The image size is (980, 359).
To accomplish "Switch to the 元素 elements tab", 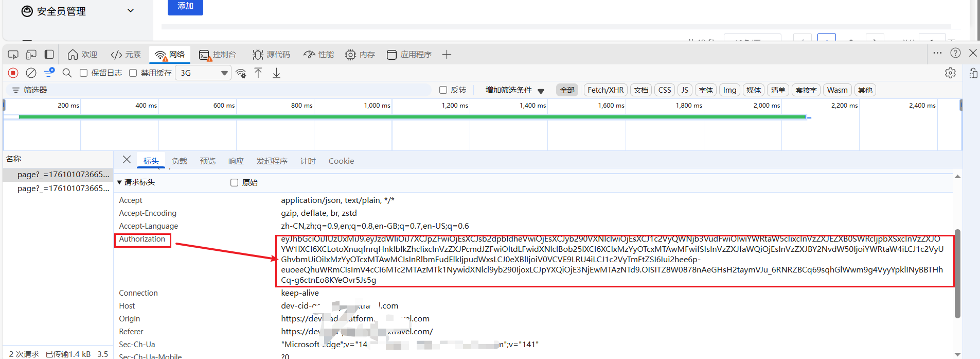I will pos(126,55).
